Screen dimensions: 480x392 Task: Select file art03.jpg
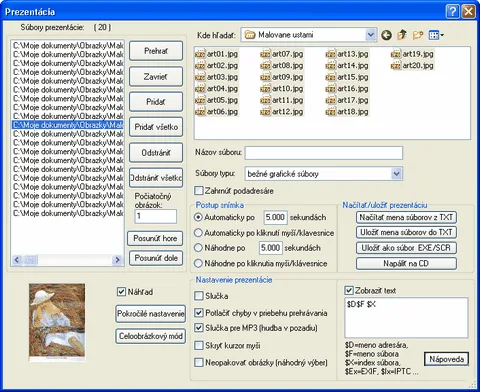(216, 77)
